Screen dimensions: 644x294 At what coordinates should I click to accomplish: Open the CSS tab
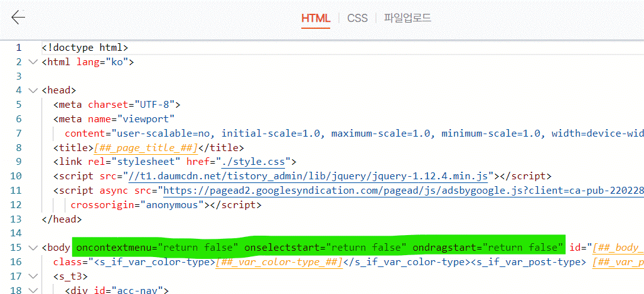click(x=357, y=18)
